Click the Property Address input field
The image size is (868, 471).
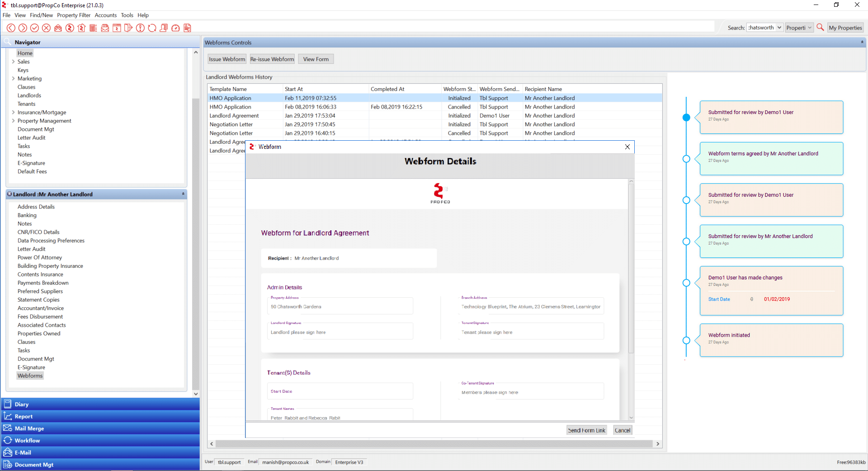[340, 306]
